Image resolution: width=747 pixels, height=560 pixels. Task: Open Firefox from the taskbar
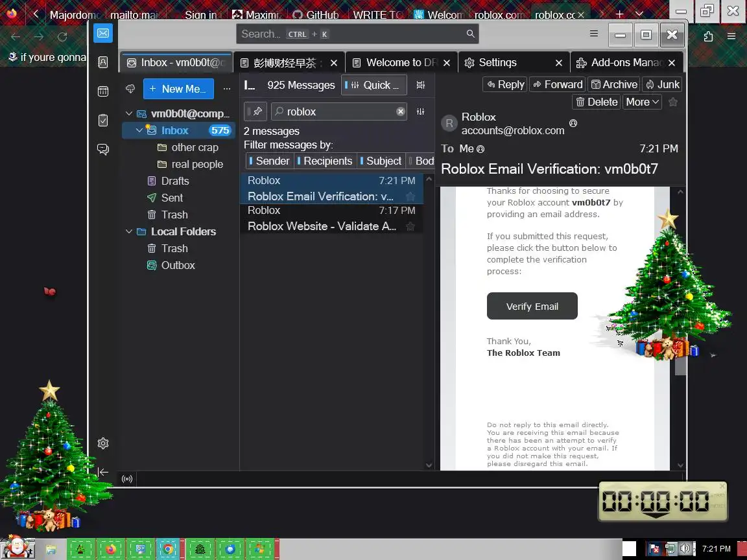[x=111, y=550]
